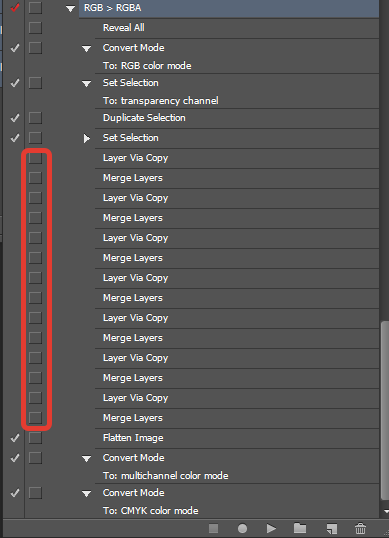Collapse the CMYK Convert Mode step
Viewport: 389px width, 538px height.
(86, 494)
